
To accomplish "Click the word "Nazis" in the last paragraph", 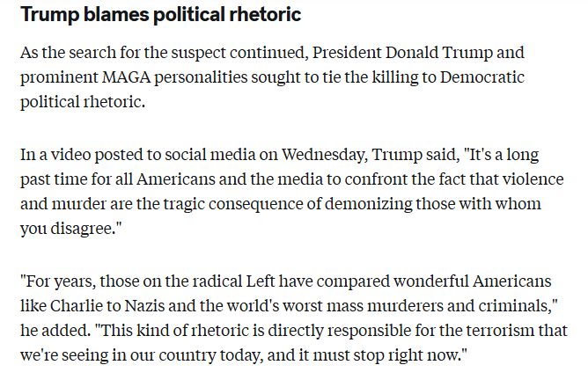I will (x=144, y=306).
